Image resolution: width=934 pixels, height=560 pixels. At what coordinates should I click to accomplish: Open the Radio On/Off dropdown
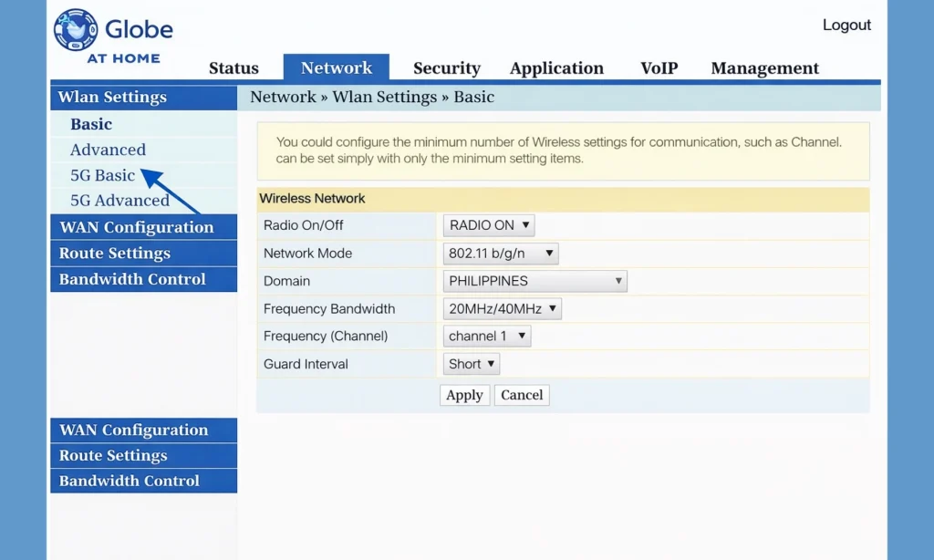[490, 225]
